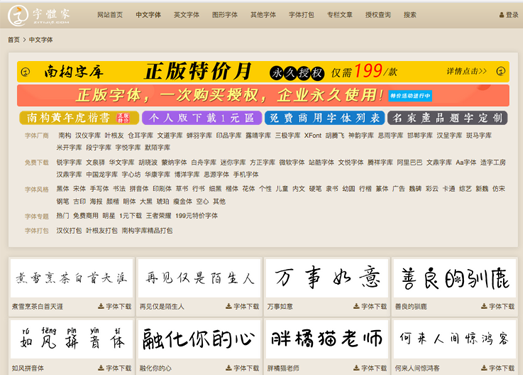Open 其他字体 in the top navigation

pyautogui.click(x=263, y=15)
